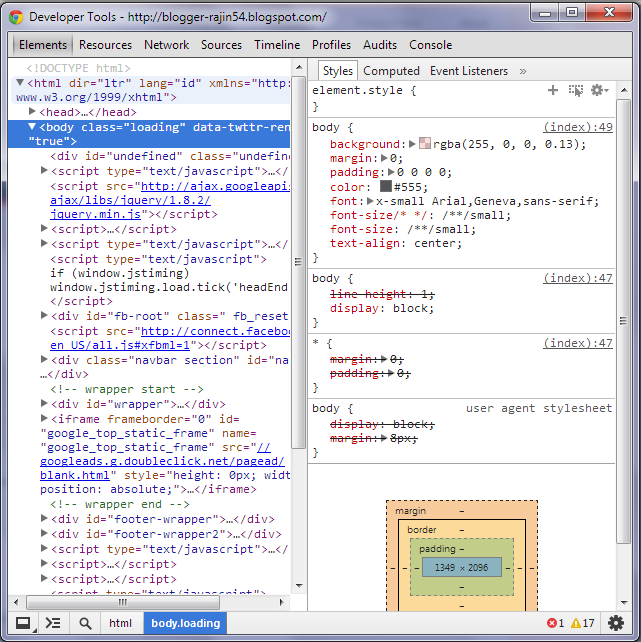Expand the head element node
The image size is (641, 642).
pyautogui.click(x=32, y=111)
